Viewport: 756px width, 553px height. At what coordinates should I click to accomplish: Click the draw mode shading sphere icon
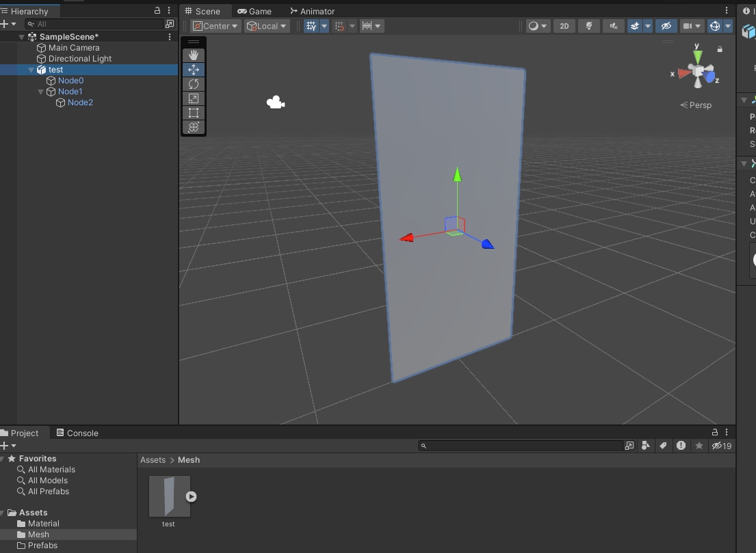(x=533, y=26)
